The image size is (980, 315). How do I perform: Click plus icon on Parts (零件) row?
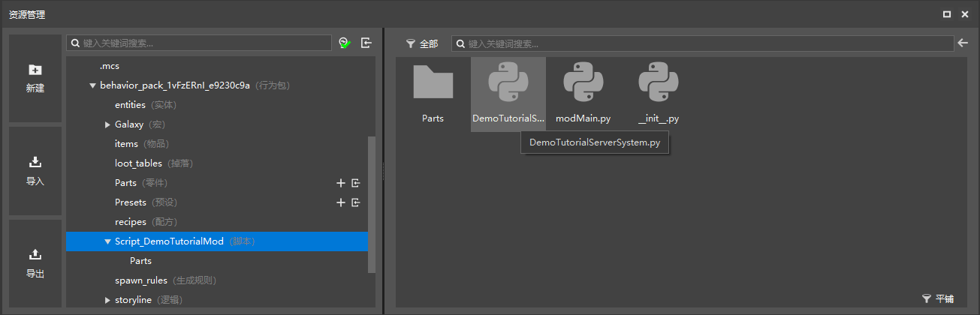[341, 183]
